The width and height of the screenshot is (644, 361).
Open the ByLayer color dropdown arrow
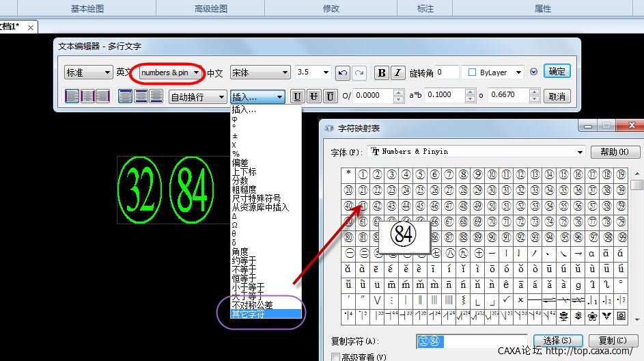(x=519, y=72)
